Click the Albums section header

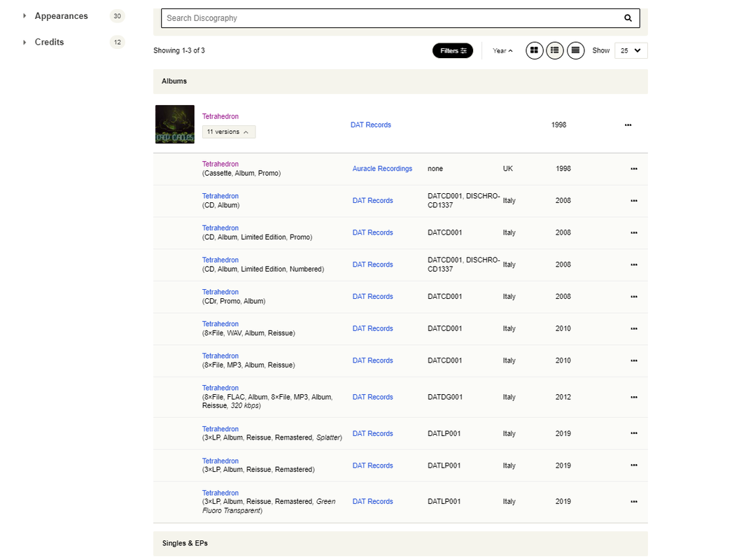click(x=400, y=81)
